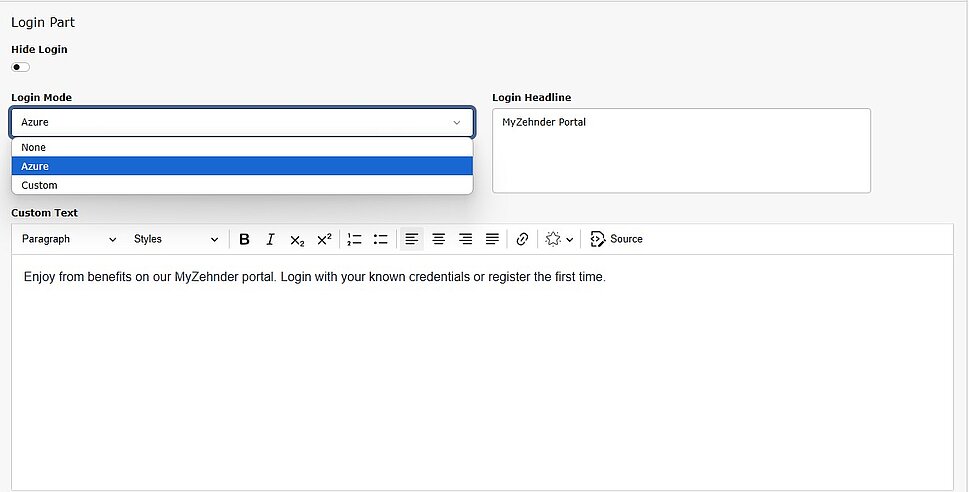Expand the special characters dropdown arrow
This screenshot has height=492, width=969.
pos(569,240)
